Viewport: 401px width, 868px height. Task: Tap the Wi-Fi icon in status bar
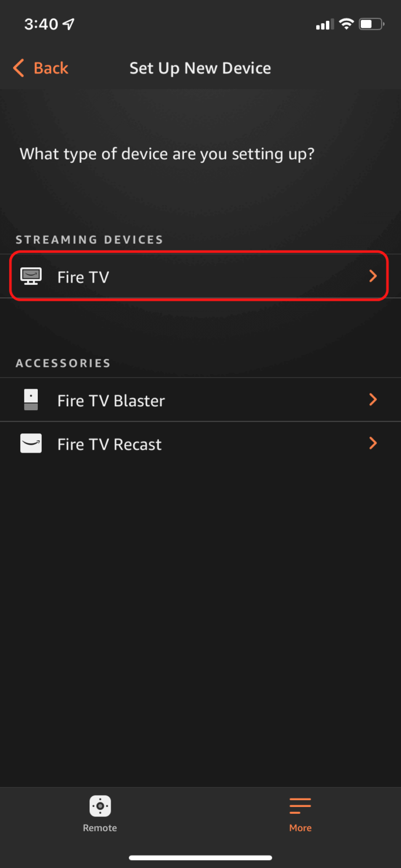pos(346,24)
